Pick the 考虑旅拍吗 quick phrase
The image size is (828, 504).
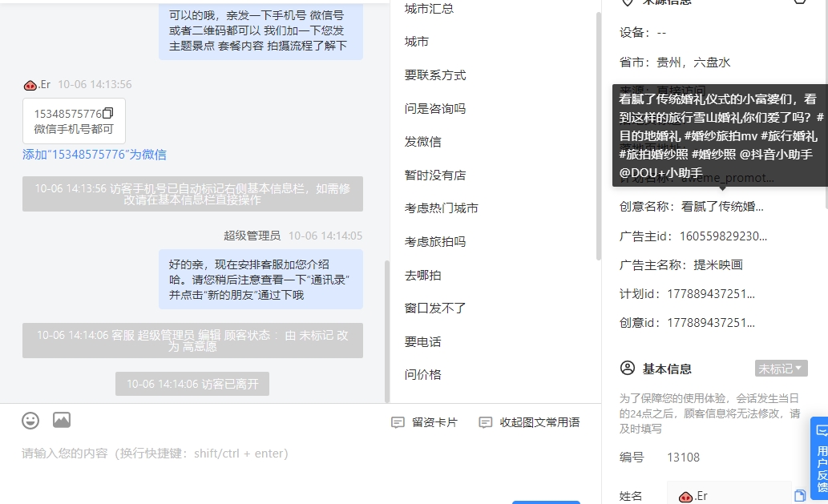click(435, 242)
